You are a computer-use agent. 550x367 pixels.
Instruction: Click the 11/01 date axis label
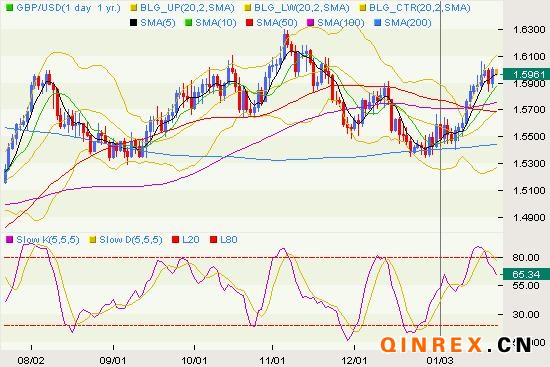click(x=273, y=360)
